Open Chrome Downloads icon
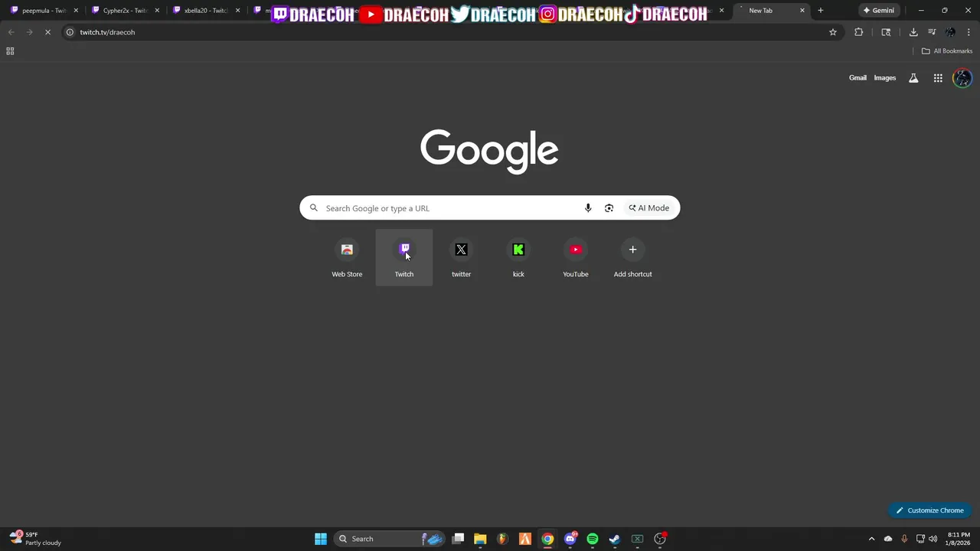This screenshot has height=551, width=980. coord(913,32)
